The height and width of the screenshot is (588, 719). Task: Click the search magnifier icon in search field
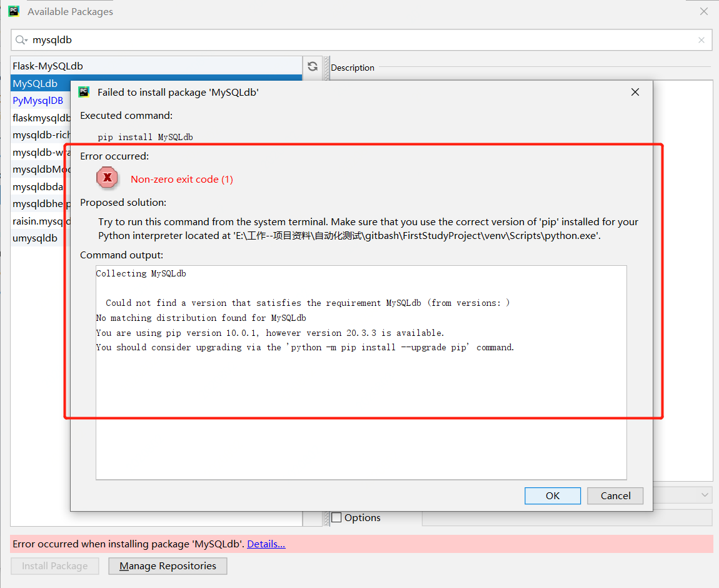(x=21, y=41)
